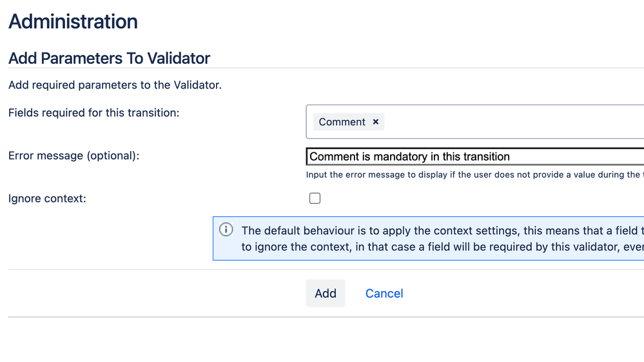Click the error message help hint text
The width and height of the screenshot is (644, 362).
[475, 175]
